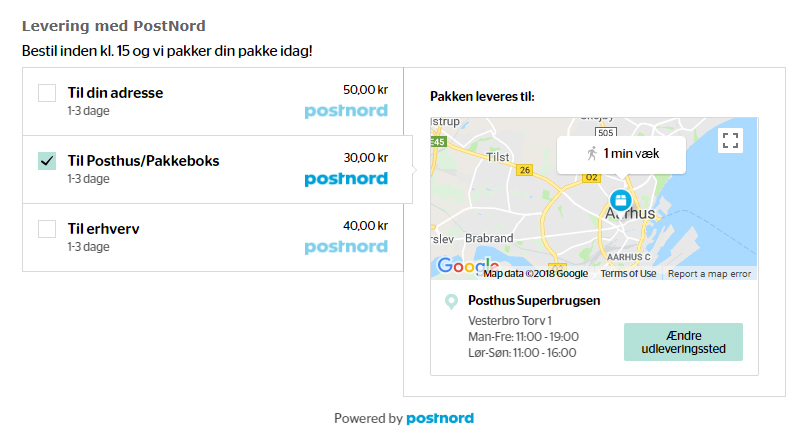809x438 pixels.
Task: Click the Powered by PostNord logo
Action: [x=440, y=418]
